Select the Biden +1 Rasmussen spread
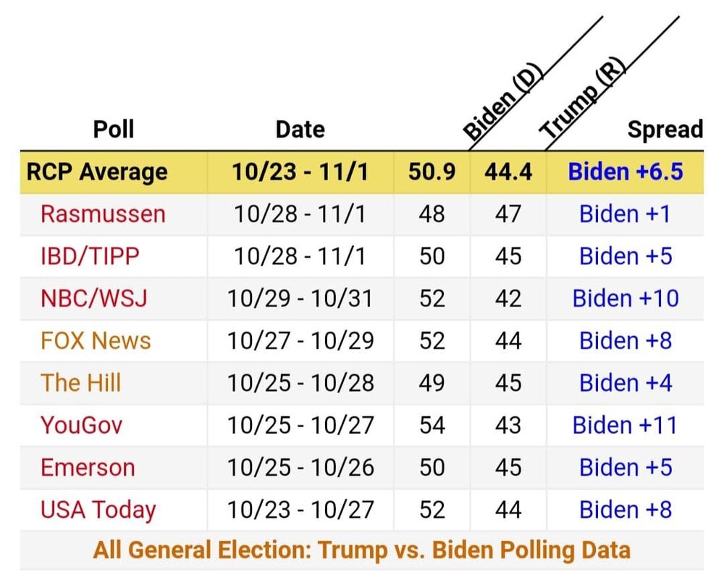 point(625,214)
